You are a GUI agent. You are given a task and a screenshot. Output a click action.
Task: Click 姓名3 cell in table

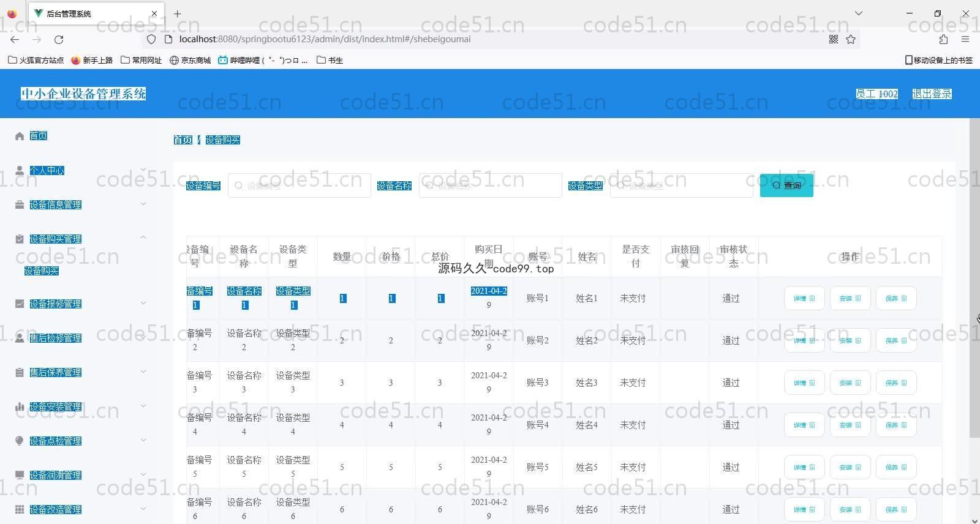click(587, 383)
